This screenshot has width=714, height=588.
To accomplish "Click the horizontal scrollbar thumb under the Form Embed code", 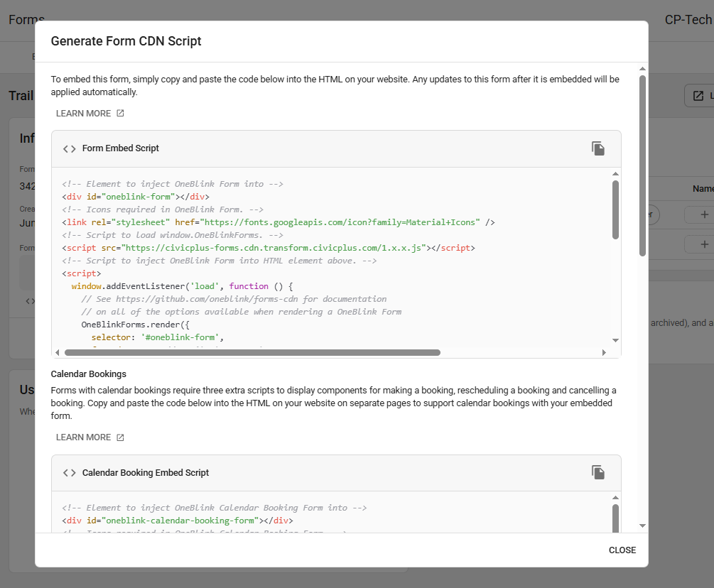I will coord(252,353).
